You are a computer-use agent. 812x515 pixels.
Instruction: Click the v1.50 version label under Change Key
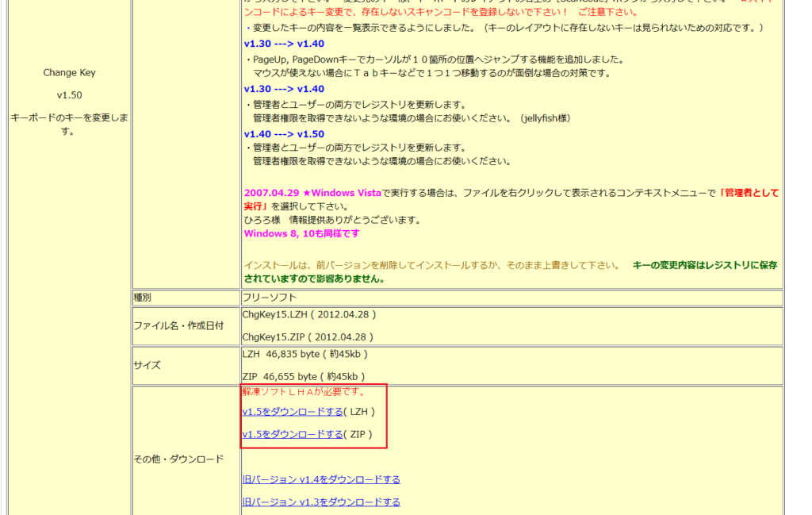[x=69, y=95]
